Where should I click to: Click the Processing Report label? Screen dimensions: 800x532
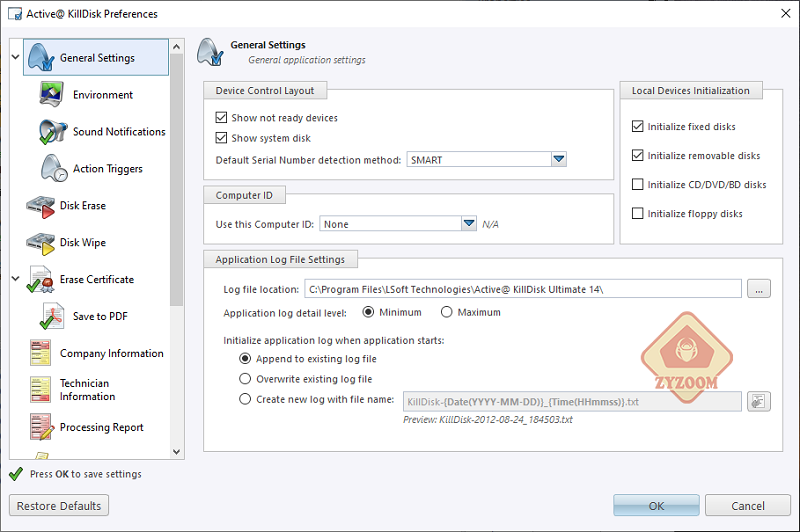click(102, 427)
